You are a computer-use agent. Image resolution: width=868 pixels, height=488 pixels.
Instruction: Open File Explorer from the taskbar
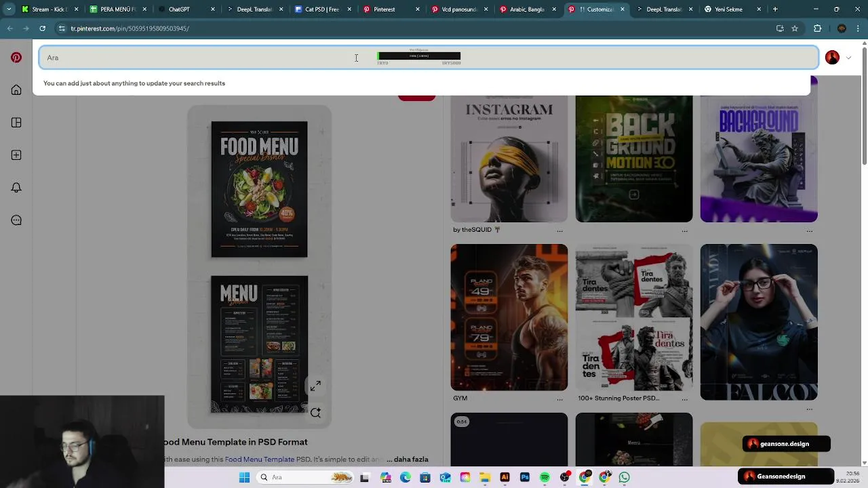click(x=485, y=477)
